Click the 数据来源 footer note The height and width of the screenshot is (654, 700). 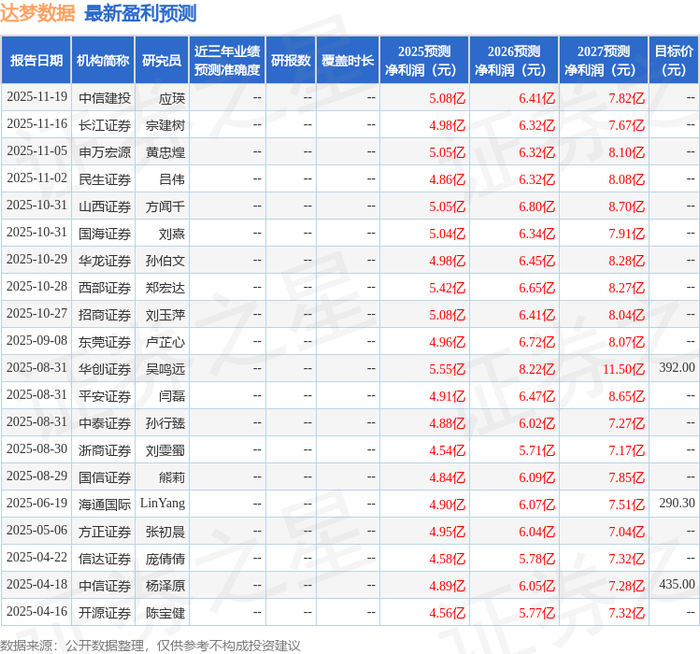pos(150,646)
